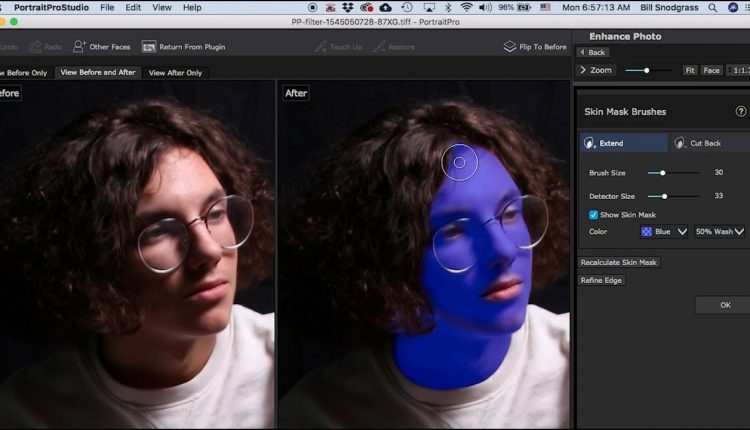Click the Redo toolbar button

pyautogui.click(x=46, y=47)
